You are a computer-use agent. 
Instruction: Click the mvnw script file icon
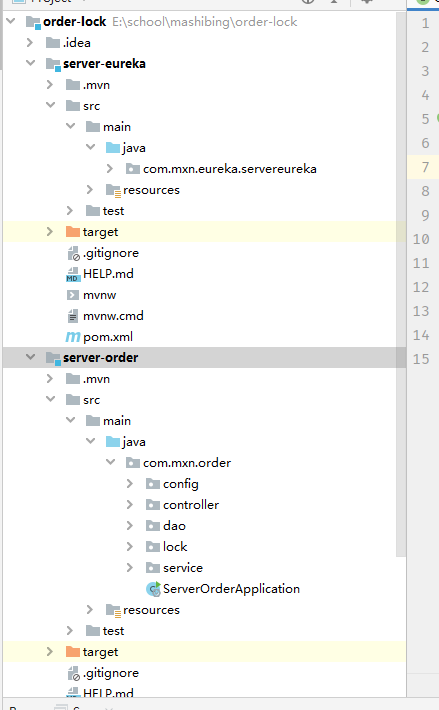(x=73, y=295)
